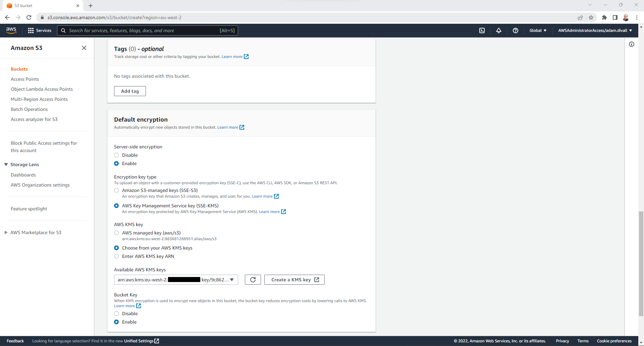Open Learn more link for SSE-S3

(x=265, y=196)
